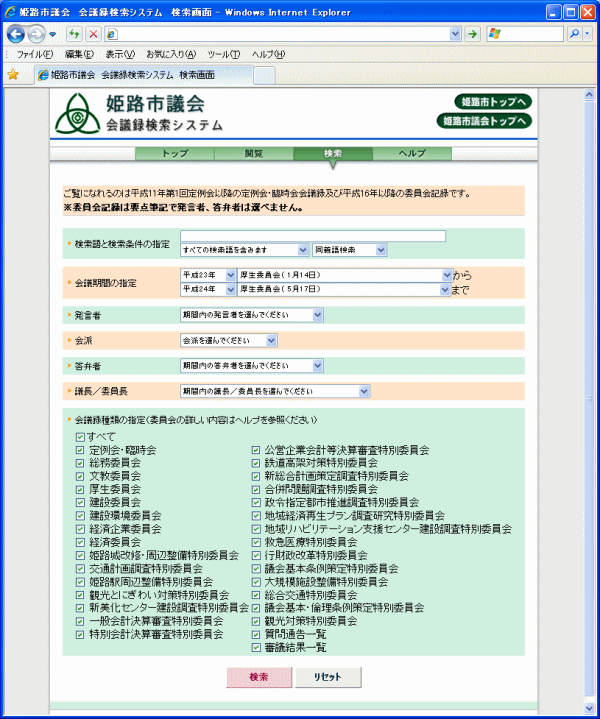Toggle the 質問通告一覧 checkbox
Viewport: 600px width, 719px height.
[256, 635]
